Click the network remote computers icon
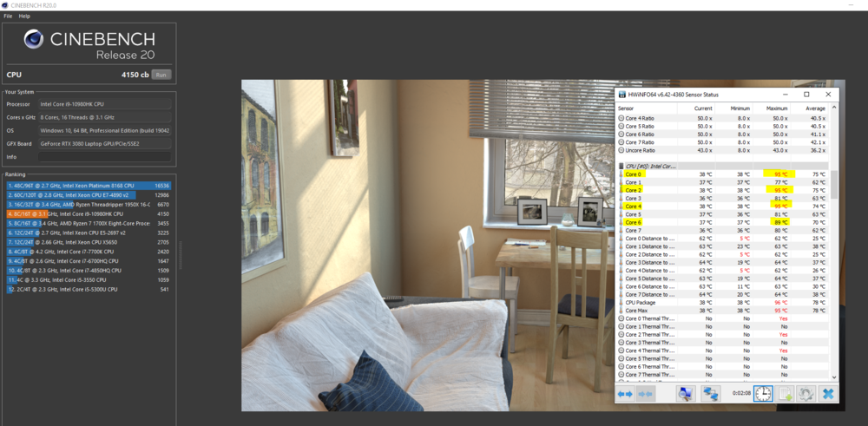Screen dimensions: 868x426 711,394
